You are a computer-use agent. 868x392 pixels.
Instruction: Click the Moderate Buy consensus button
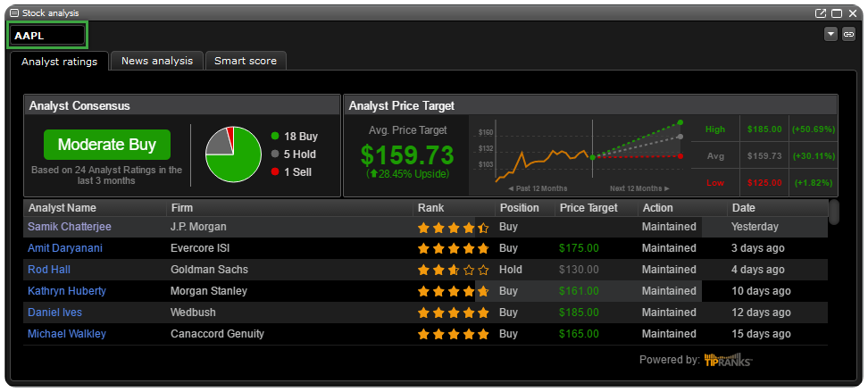(x=107, y=145)
